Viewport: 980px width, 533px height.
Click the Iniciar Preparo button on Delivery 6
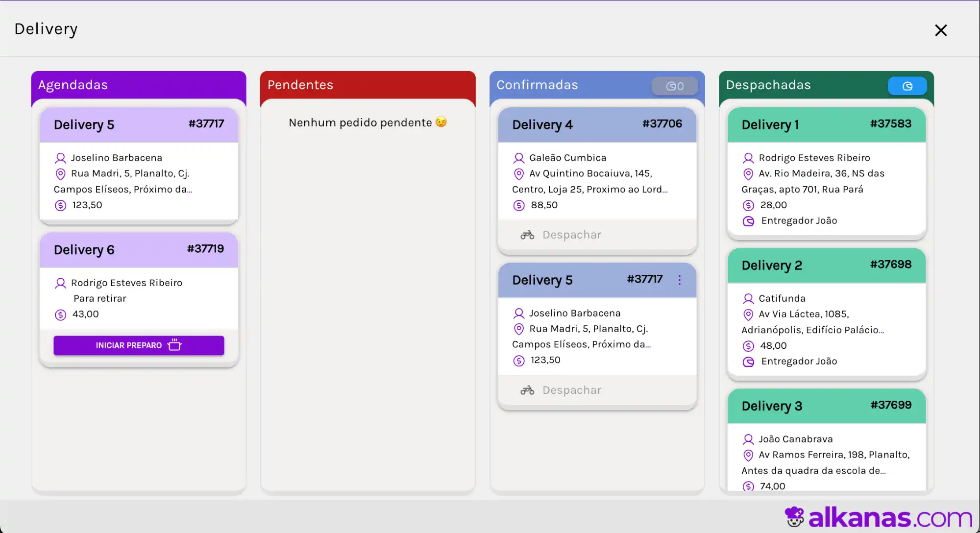pos(138,345)
